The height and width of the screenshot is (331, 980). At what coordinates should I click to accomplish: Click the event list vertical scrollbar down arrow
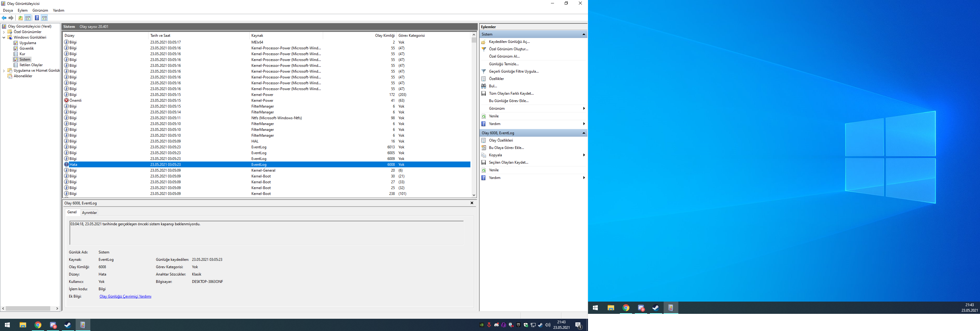(x=474, y=195)
